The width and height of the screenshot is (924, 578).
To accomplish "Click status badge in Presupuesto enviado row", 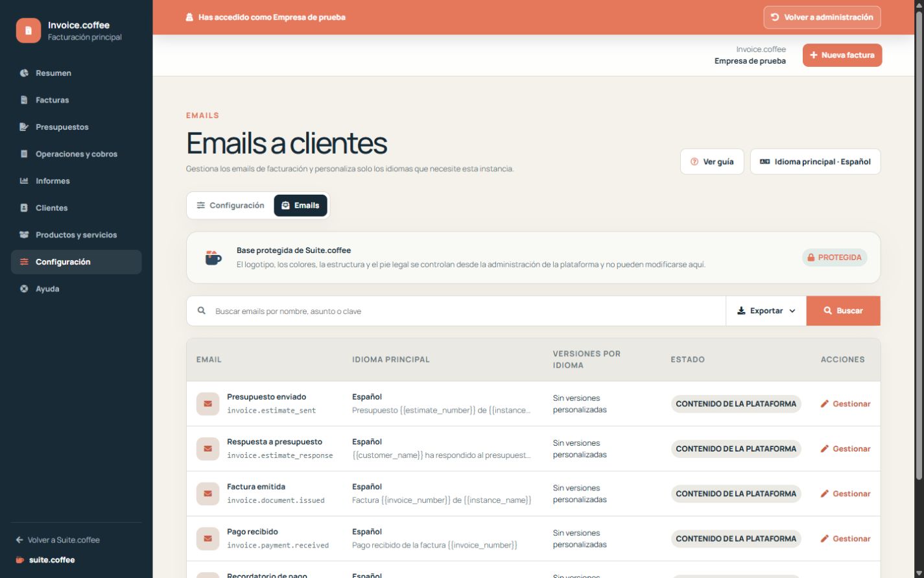I will 736,403.
